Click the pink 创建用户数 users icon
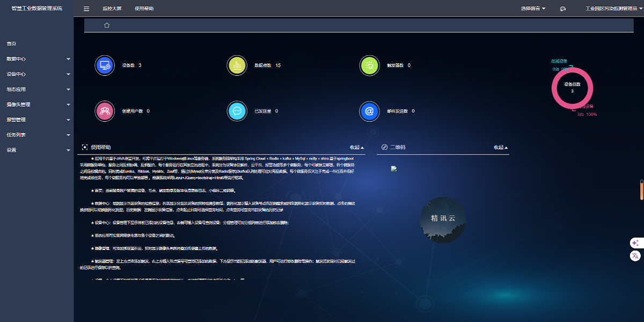The width and height of the screenshot is (644, 322). click(x=104, y=111)
